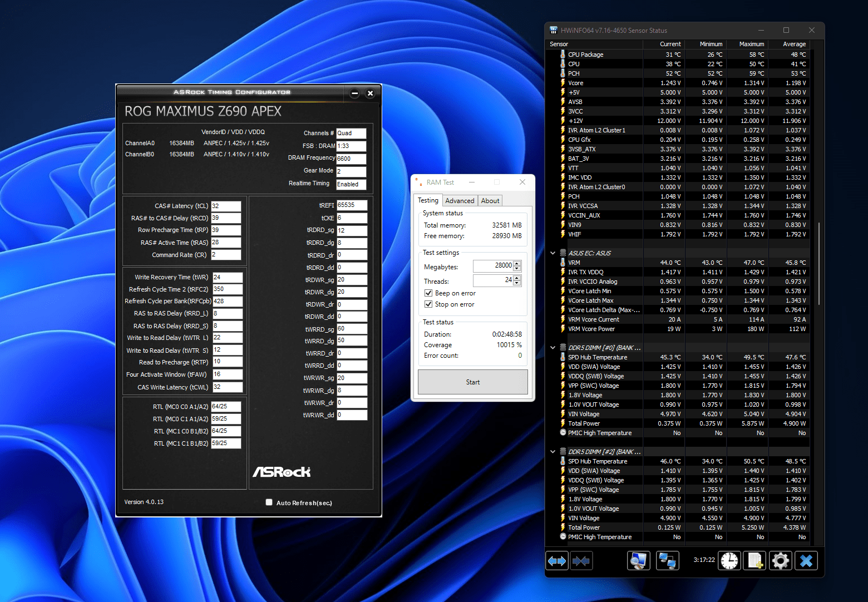The image size is (868, 602).
Task: Click the Threads input field showing 24
Action: tap(493, 280)
